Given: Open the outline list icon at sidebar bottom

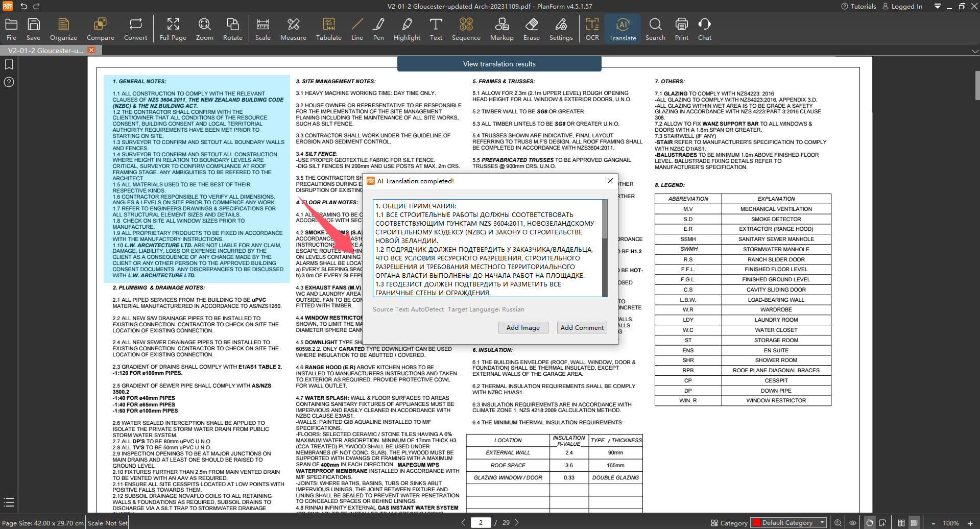Looking at the screenshot, I should pos(9,502).
